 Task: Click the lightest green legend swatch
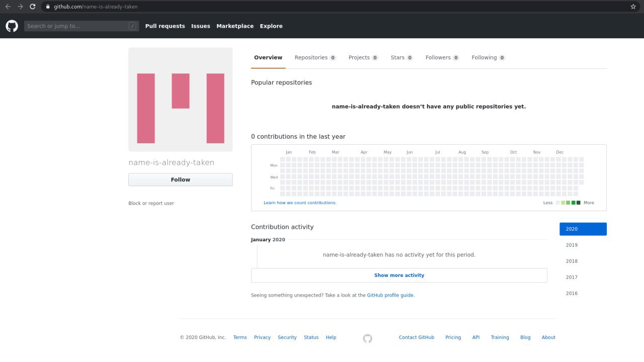[x=563, y=203]
